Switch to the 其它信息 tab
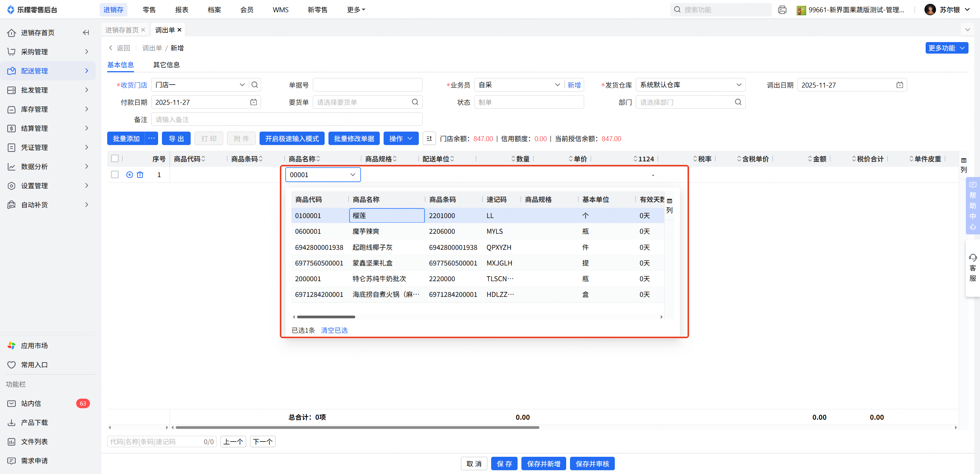980x474 pixels. pos(166,65)
